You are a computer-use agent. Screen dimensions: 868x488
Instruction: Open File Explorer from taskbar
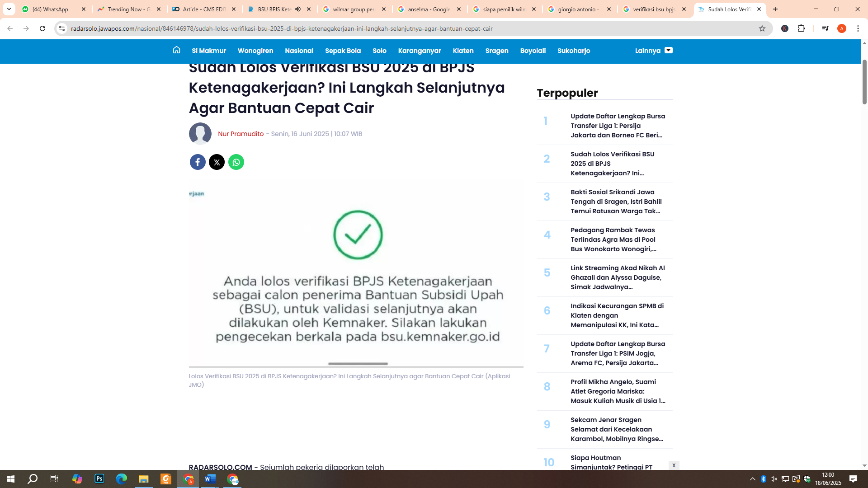[x=144, y=479]
